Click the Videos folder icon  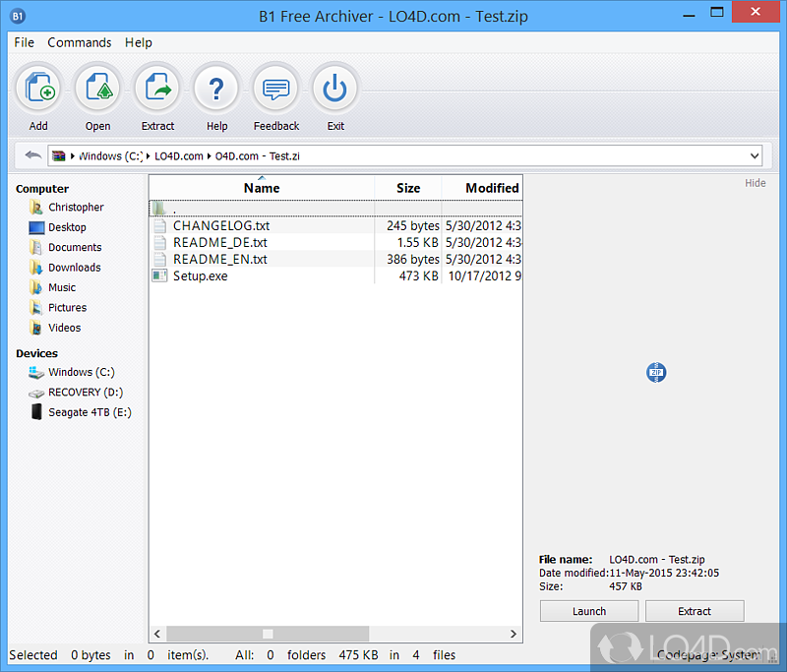[36, 328]
